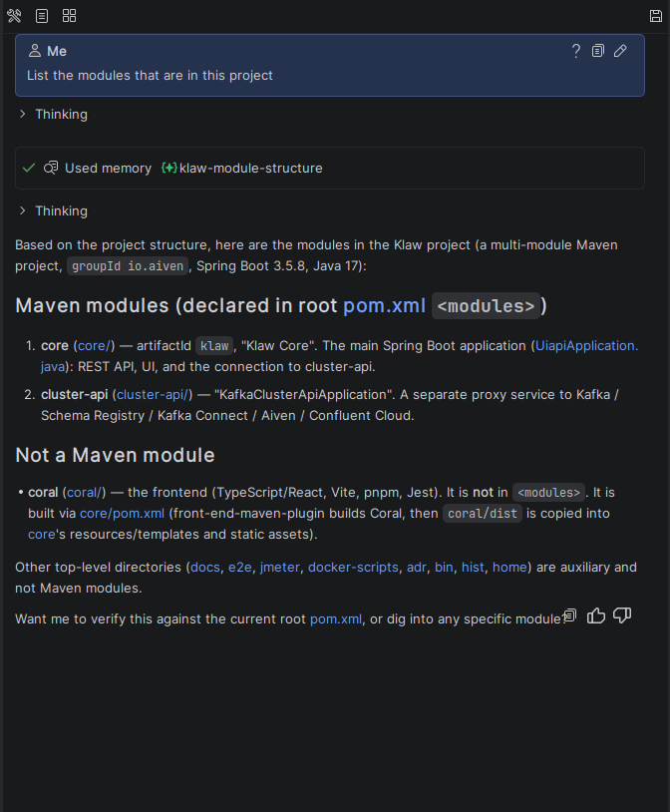Click the klaw-module-structure memory name
The height and width of the screenshot is (812, 670).
[x=250, y=168]
